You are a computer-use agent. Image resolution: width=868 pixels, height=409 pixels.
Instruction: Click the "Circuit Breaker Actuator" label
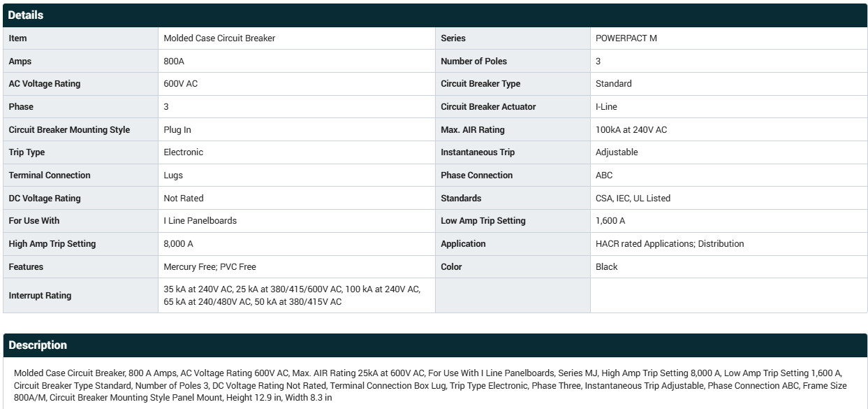tap(489, 107)
